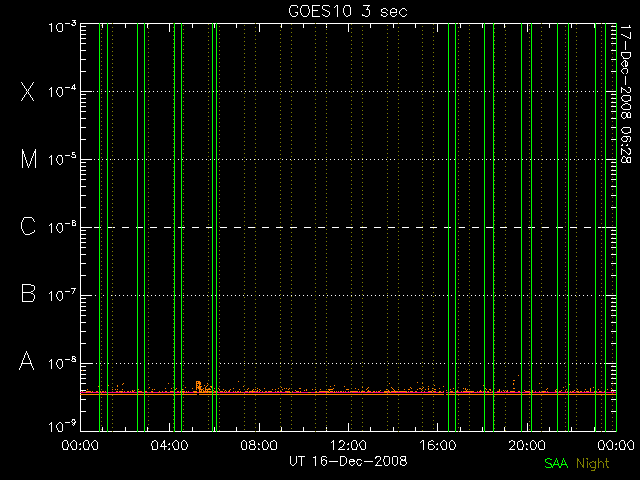Click the 10^-6 y-axis tick label
The image size is (640, 480).
(x=62, y=227)
